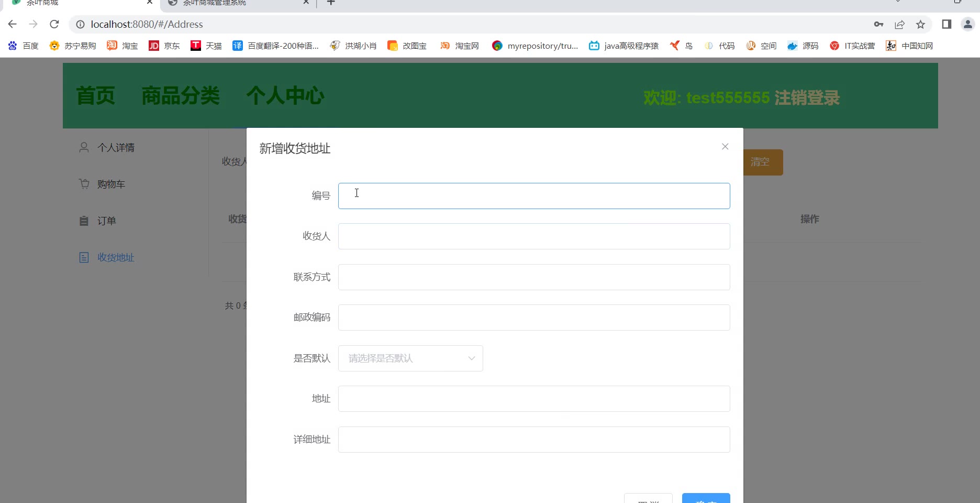Confirm the dialog with the blue button
This screenshot has height=503, width=980.
click(706, 498)
